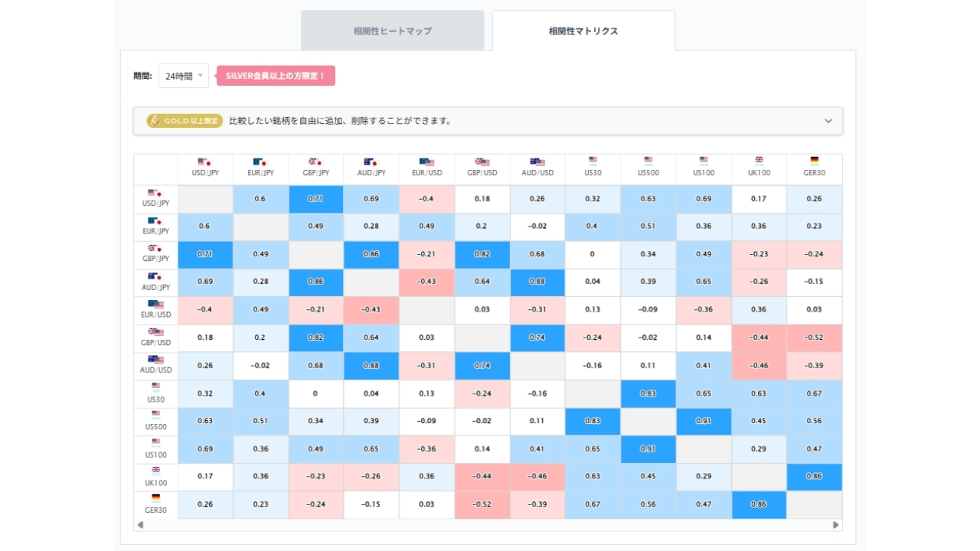
Task: Select the −0.46 cell in the AUD/USD row
Action: click(759, 365)
